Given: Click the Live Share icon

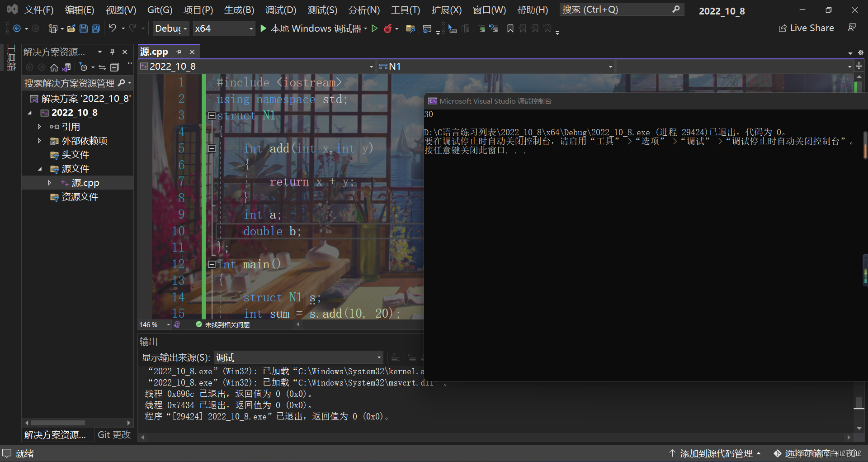Looking at the screenshot, I should 783,28.
